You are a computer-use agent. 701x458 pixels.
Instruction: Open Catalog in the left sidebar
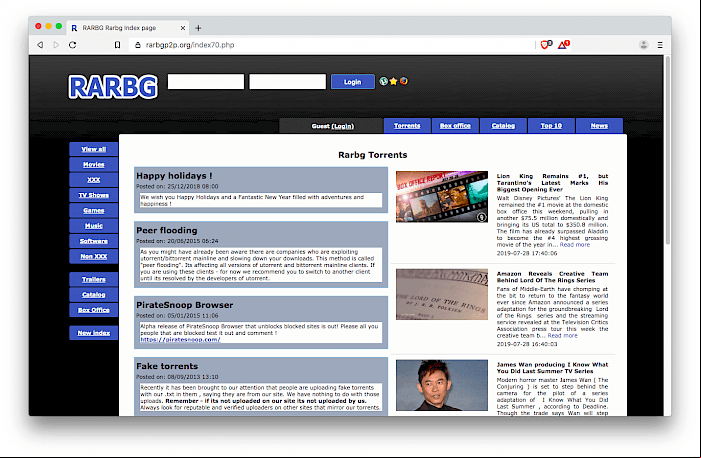tap(94, 294)
